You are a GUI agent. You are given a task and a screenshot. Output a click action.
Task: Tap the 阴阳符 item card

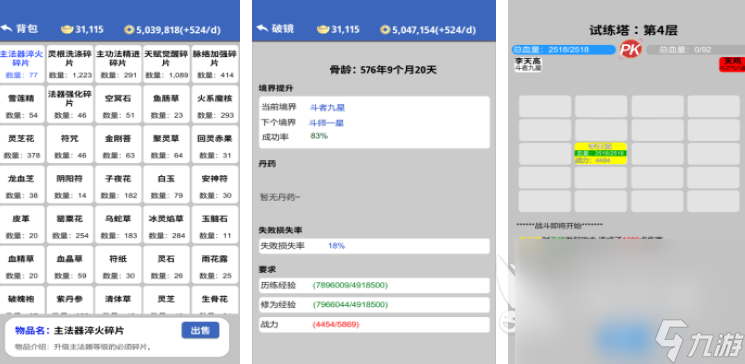coord(70,184)
